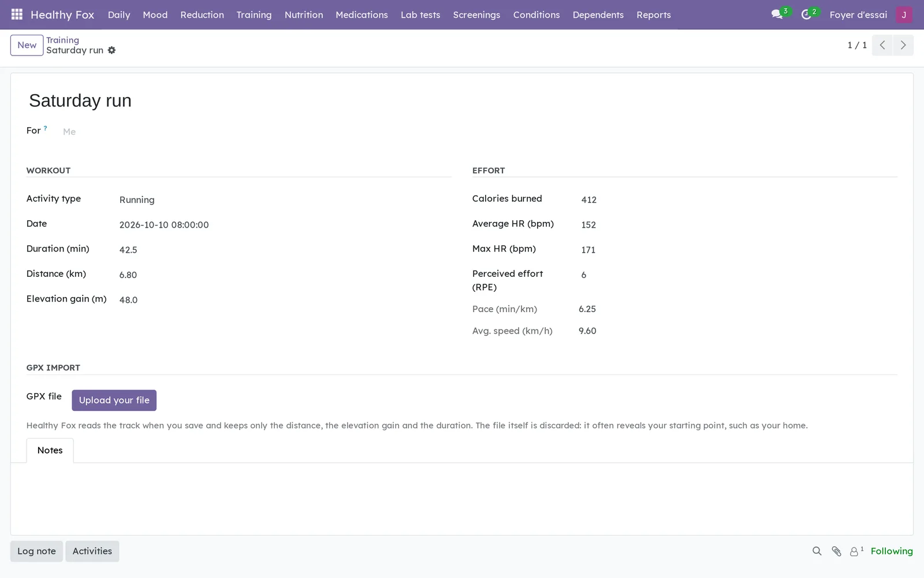Click the user avatar J icon

[x=904, y=14]
